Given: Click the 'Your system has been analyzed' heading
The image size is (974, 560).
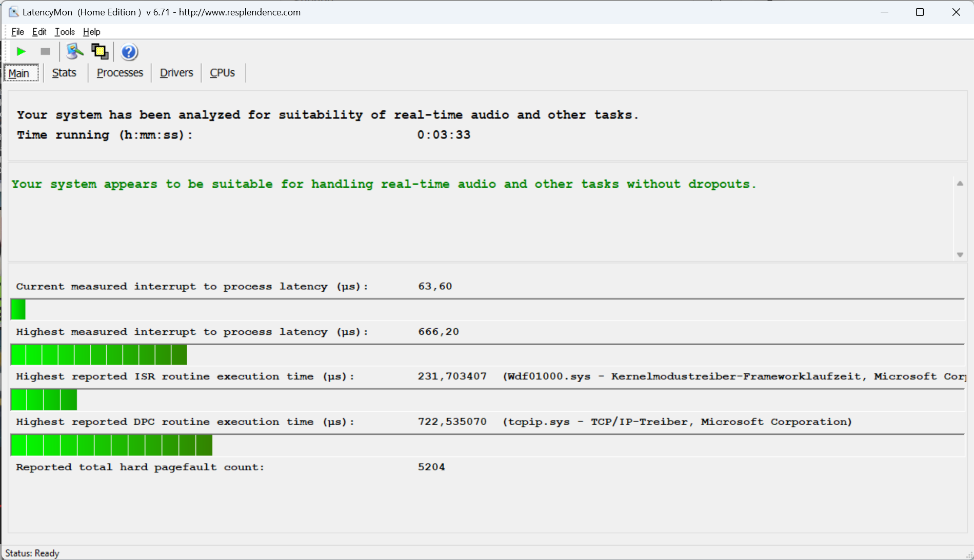Looking at the screenshot, I should point(328,115).
